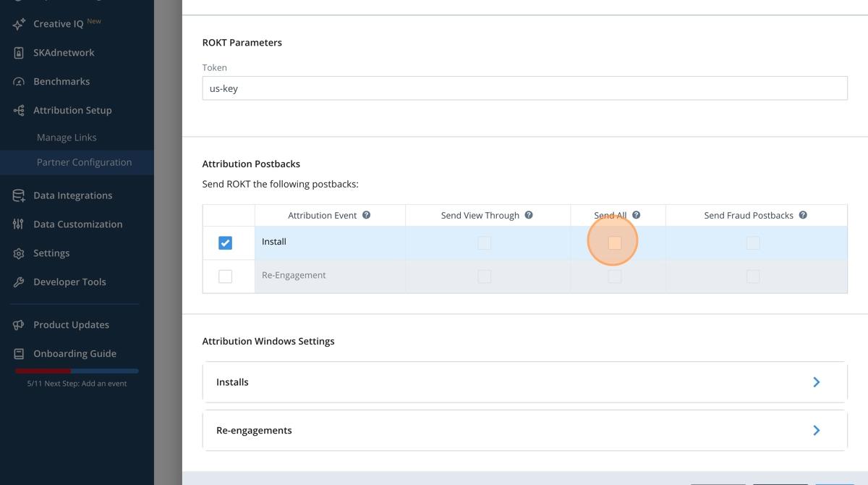Check Send Fraud Postbacks for Install
Viewport: 868px width, 485px height.
click(x=753, y=242)
